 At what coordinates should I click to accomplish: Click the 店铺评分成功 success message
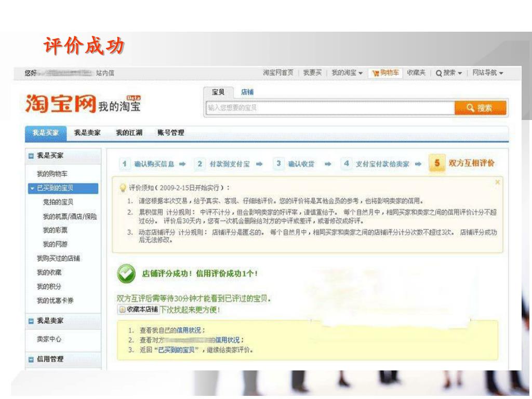[x=199, y=274]
